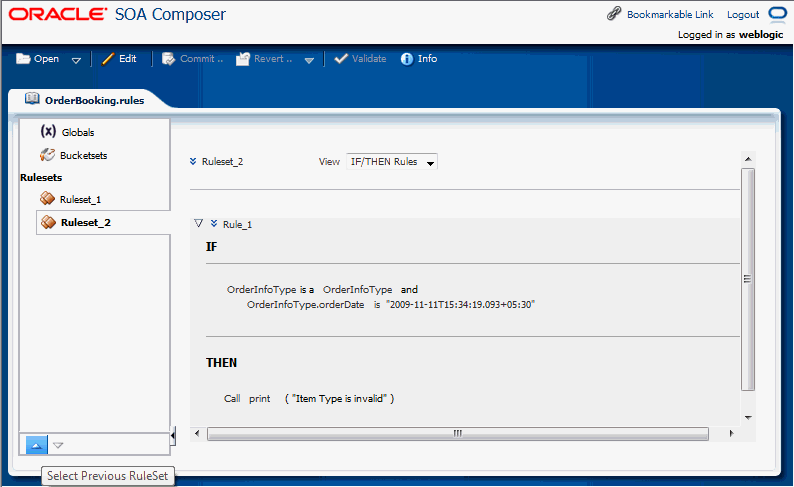Image resolution: width=794 pixels, height=487 pixels.
Task: Click the Rule_1 name text
Action: [x=237, y=224]
